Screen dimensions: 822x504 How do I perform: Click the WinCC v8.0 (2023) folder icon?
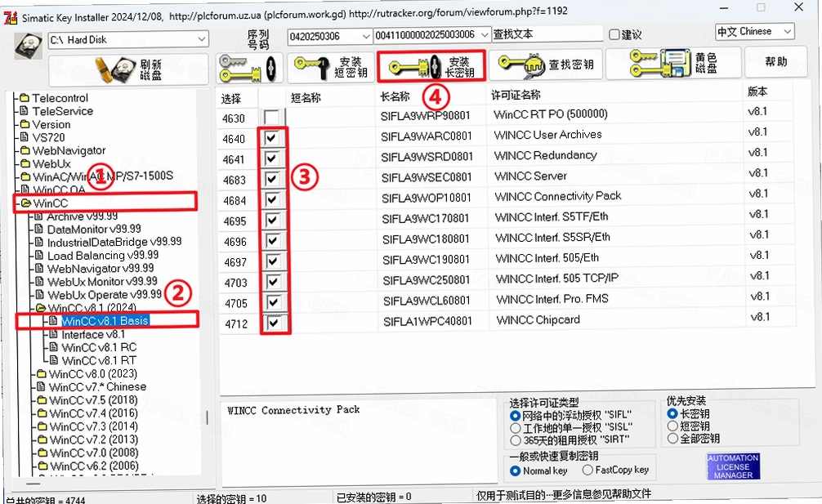tap(42, 374)
